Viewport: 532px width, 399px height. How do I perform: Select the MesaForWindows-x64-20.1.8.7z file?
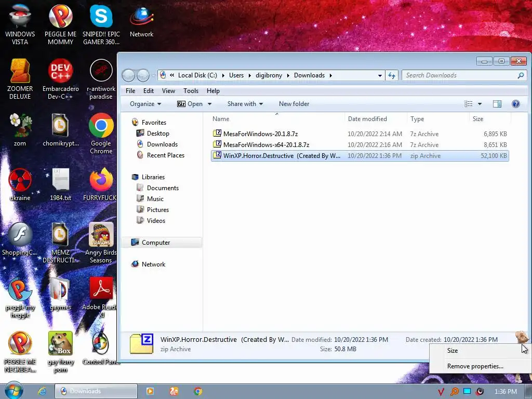360,144
